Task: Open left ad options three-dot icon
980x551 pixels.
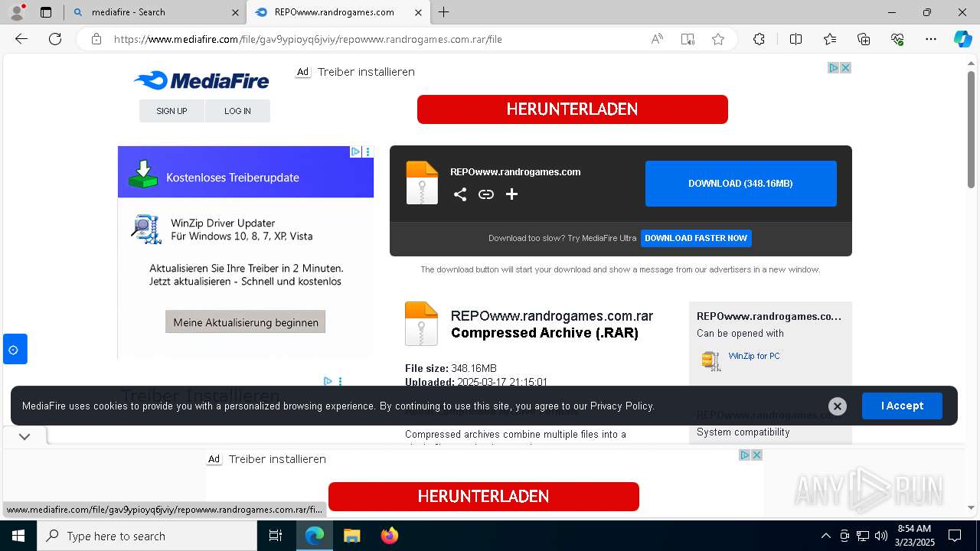Action: pyautogui.click(x=368, y=152)
